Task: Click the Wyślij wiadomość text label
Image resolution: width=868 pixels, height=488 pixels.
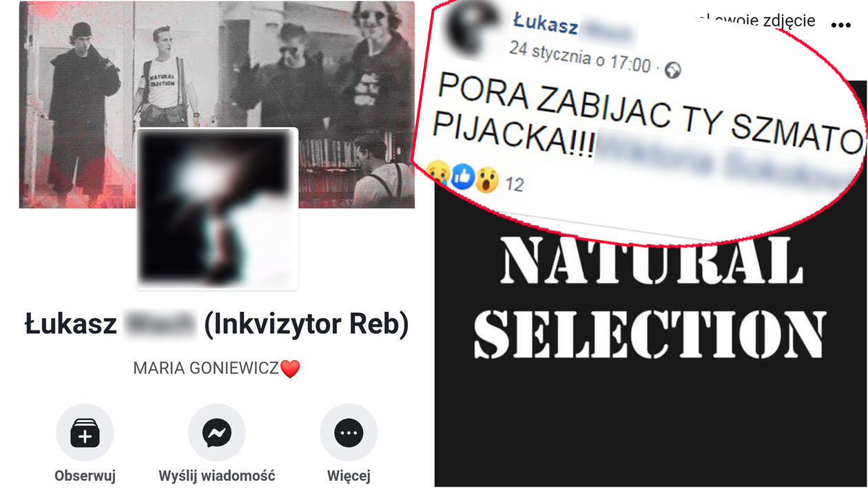Action: [217, 476]
